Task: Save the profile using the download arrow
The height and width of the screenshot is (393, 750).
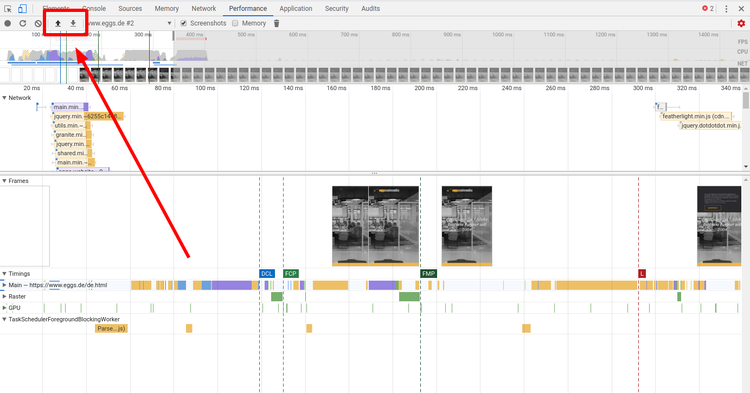Action: (x=73, y=23)
